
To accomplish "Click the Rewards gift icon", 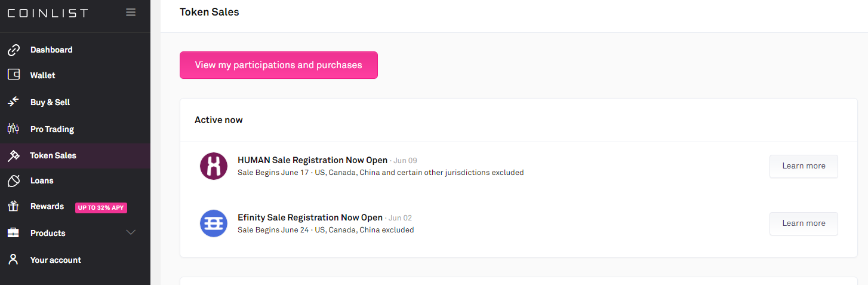I will tap(14, 206).
